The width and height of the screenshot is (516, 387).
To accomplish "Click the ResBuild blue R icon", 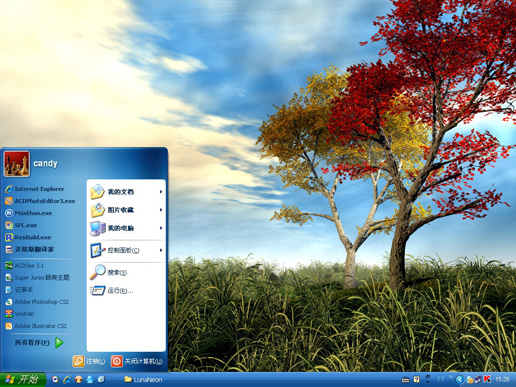I will click(x=9, y=237).
